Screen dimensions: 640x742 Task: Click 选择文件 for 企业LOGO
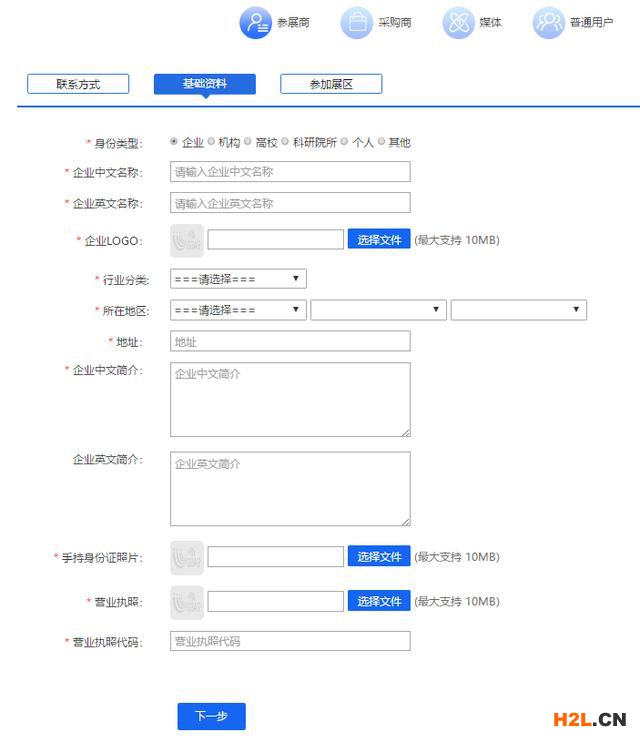click(x=379, y=239)
